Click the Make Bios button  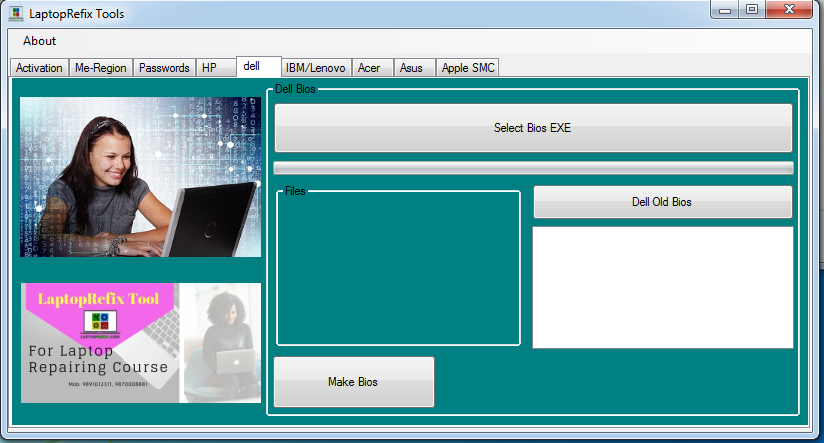pos(354,382)
